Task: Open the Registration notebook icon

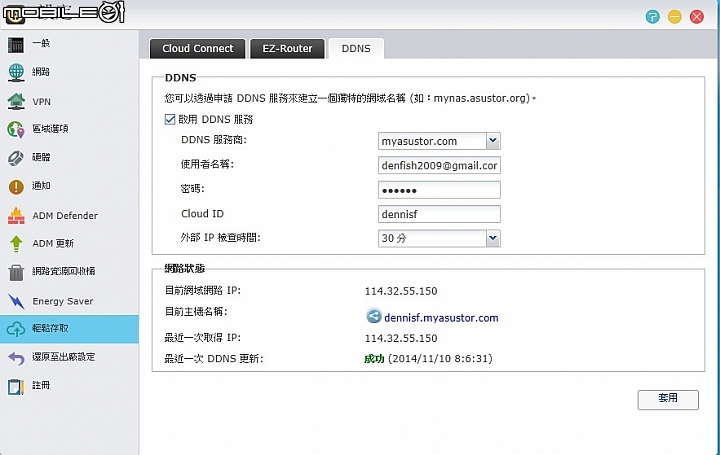Action: click(x=16, y=387)
